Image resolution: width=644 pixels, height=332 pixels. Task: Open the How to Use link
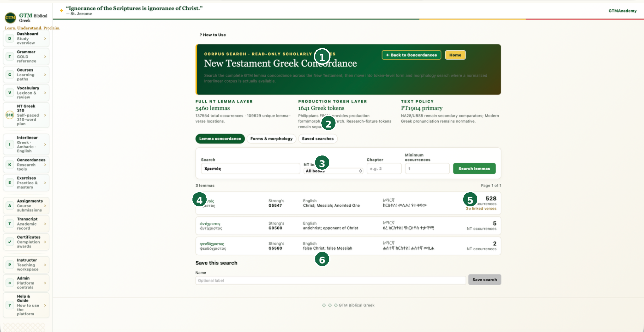(213, 35)
